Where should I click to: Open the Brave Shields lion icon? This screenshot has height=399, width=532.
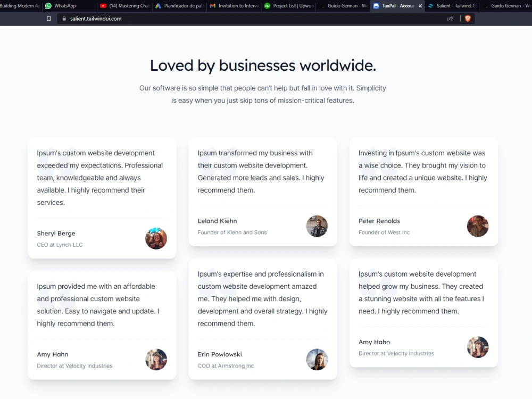(x=468, y=19)
